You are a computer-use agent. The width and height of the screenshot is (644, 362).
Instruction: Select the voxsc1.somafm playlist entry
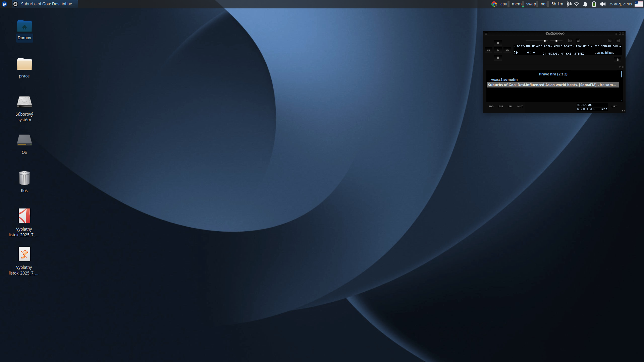tap(504, 79)
